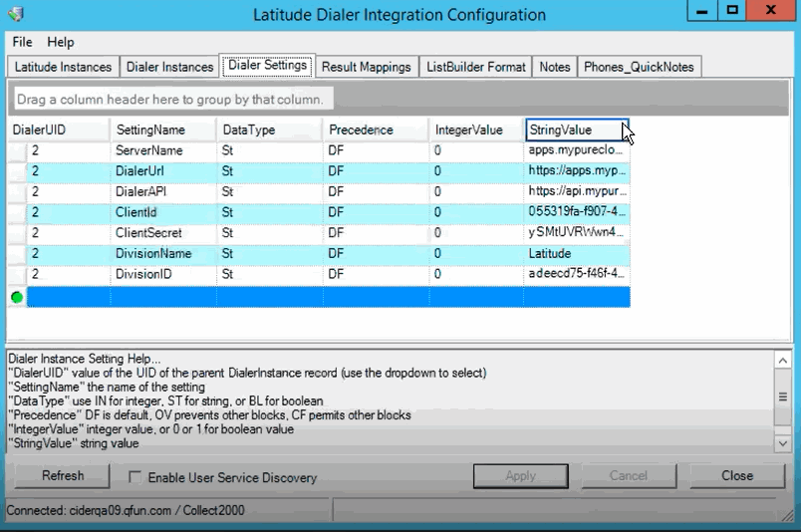Go to the Notes tab
This screenshot has height=532, width=801.
coord(554,67)
